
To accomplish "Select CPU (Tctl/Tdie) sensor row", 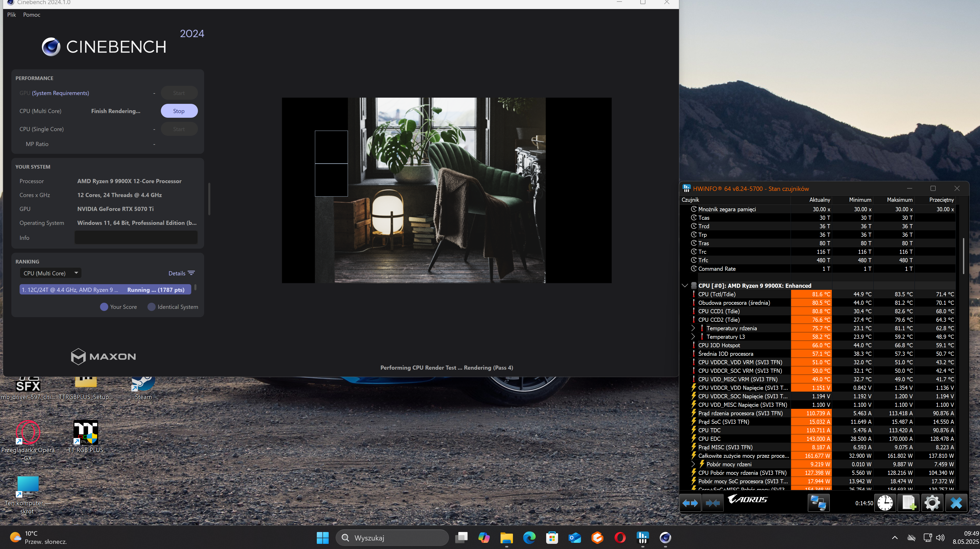I will click(x=818, y=294).
